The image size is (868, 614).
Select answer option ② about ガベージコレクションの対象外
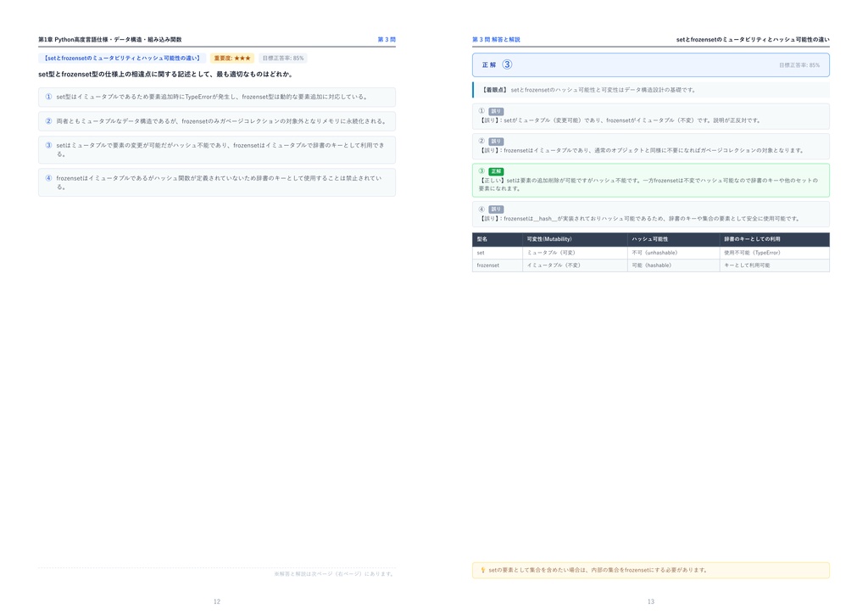point(216,121)
